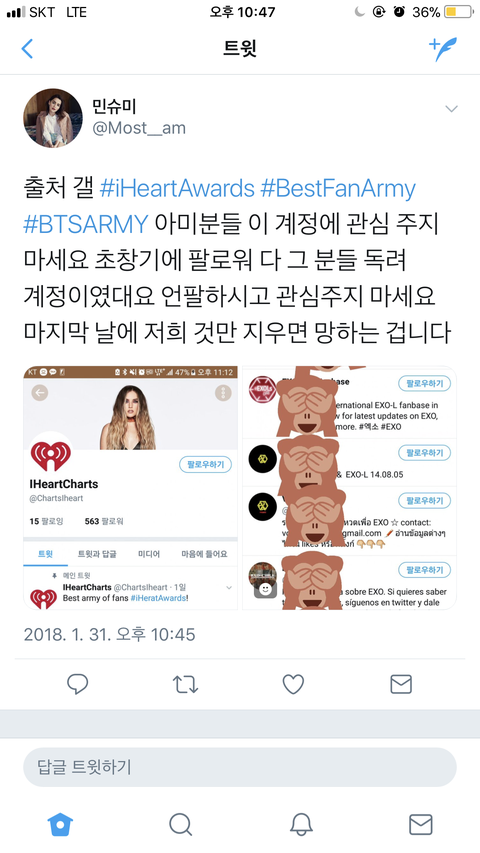Open the 민슈미 profile avatar
This screenshot has width=480, height=853.
pos(53,118)
